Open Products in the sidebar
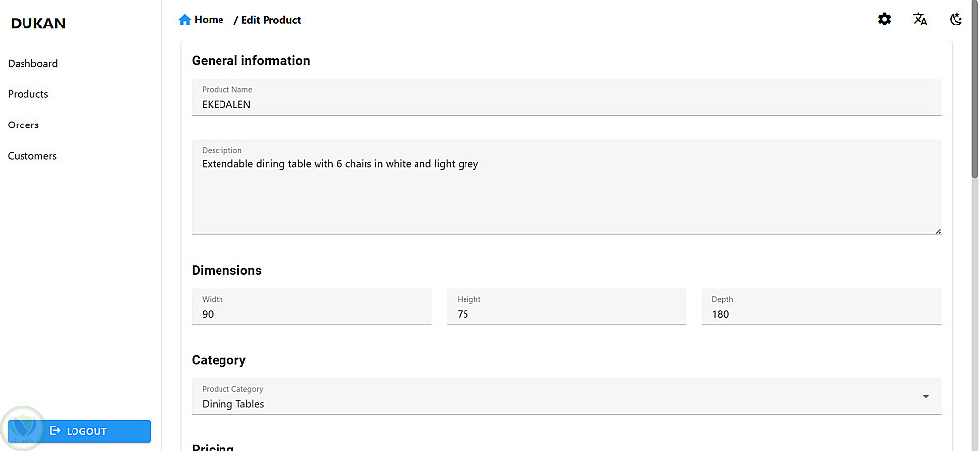 pos(27,94)
